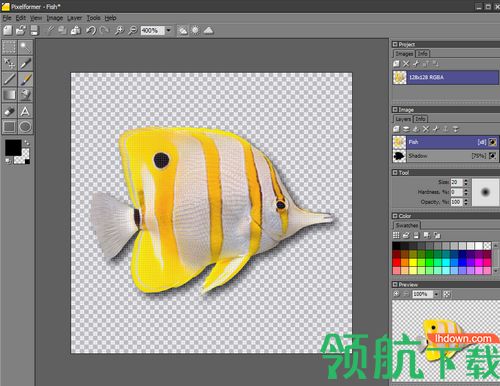Click the Paste toolbar icon

76,31
